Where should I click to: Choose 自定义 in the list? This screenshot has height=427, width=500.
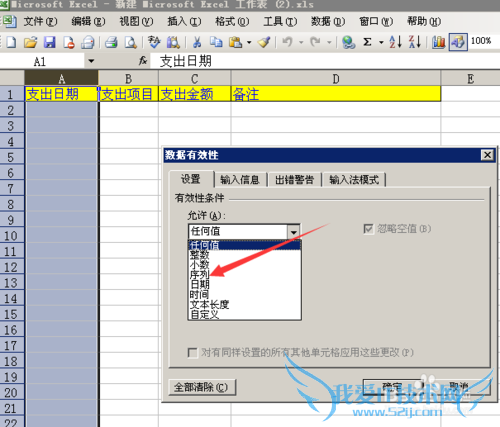(x=245, y=314)
